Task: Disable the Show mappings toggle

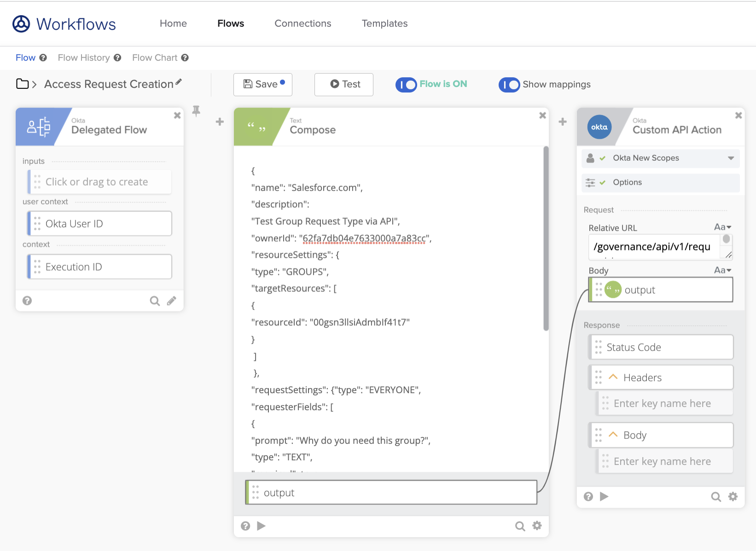Action: tap(509, 85)
